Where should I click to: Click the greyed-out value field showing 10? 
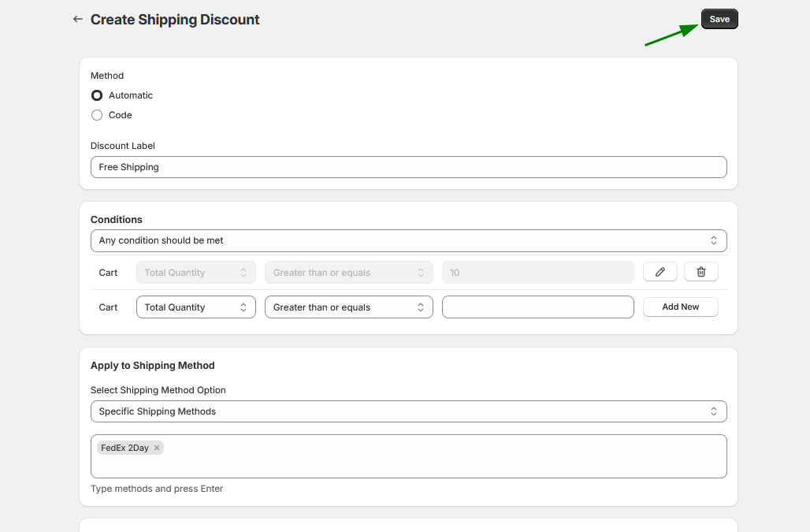[537, 273]
